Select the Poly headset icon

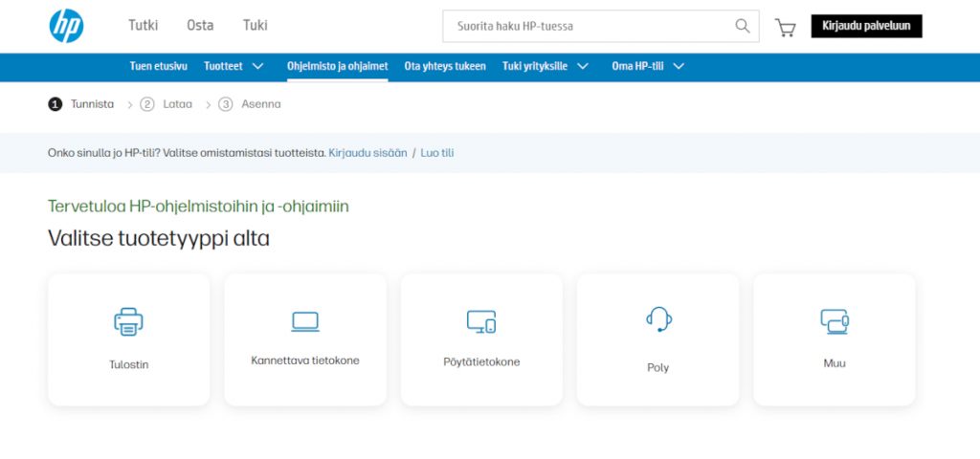[658, 319]
